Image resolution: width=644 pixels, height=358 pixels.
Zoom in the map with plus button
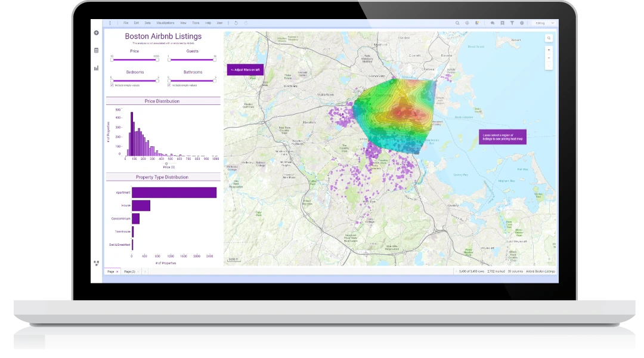[549, 50]
